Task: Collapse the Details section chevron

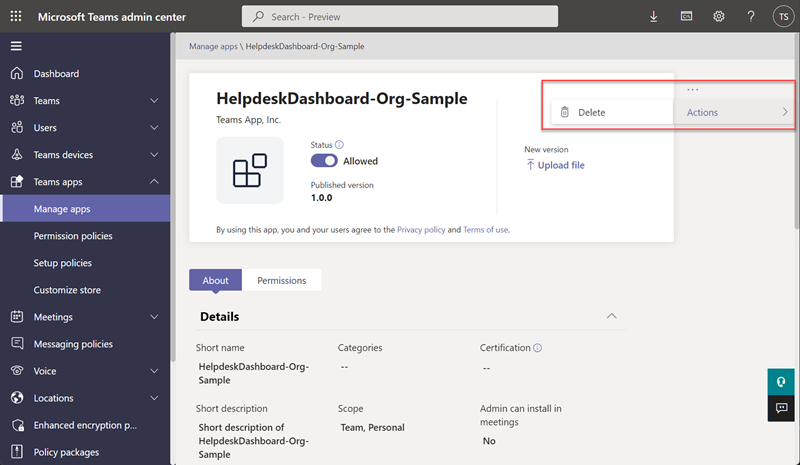Action: coord(611,316)
